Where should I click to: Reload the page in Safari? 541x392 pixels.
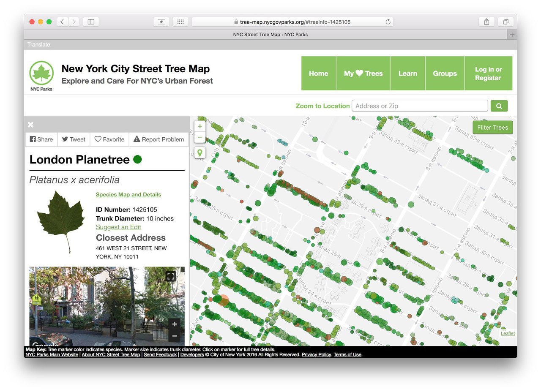(x=388, y=22)
